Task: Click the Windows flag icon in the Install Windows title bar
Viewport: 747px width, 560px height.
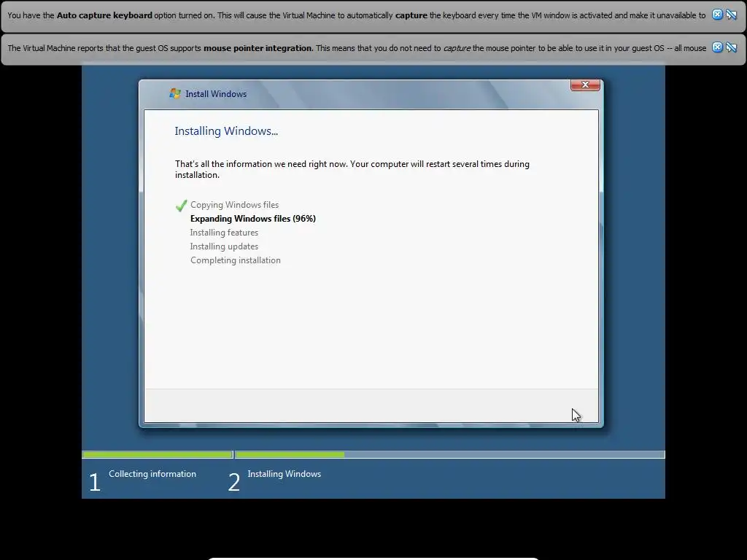Action: pyautogui.click(x=175, y=93)
